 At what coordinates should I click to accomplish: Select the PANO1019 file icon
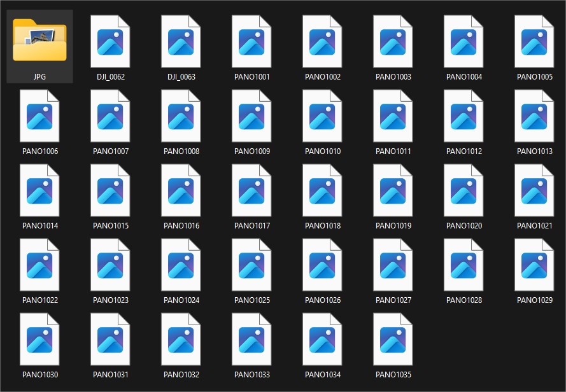point(393,190)
